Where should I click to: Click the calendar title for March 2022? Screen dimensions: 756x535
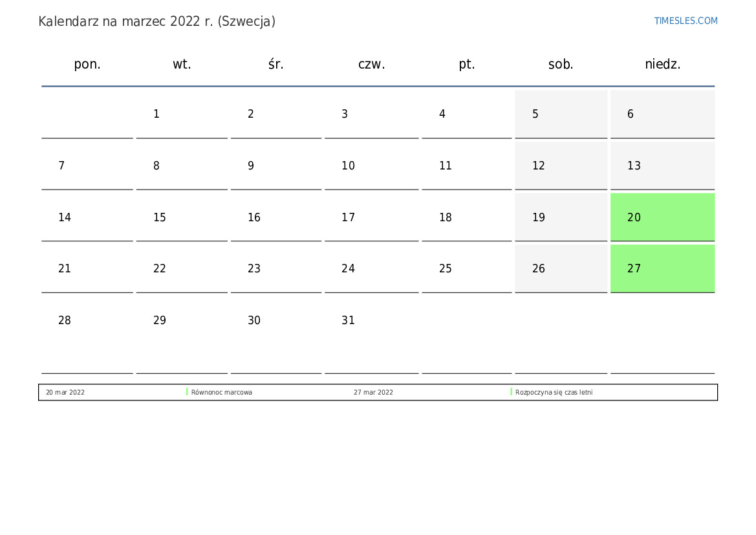157,21
